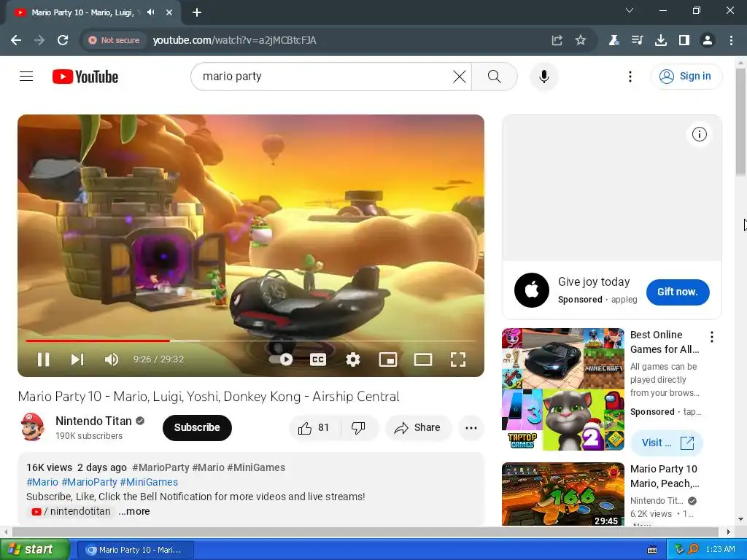
Task: Click the #MarioParty blue hashtag link
Action: click(x=89, y=483)
